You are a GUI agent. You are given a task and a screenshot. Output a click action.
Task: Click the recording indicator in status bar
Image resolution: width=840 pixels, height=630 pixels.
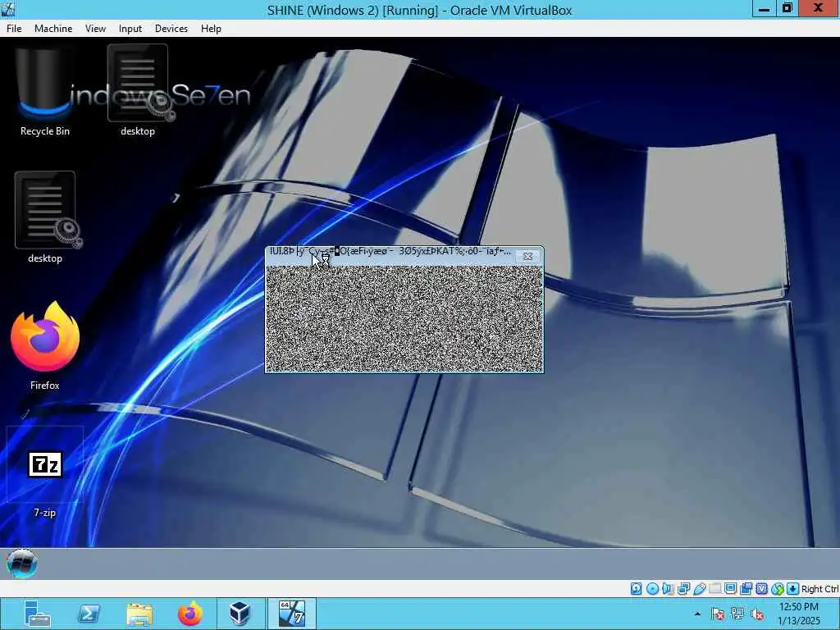point(746,589)
